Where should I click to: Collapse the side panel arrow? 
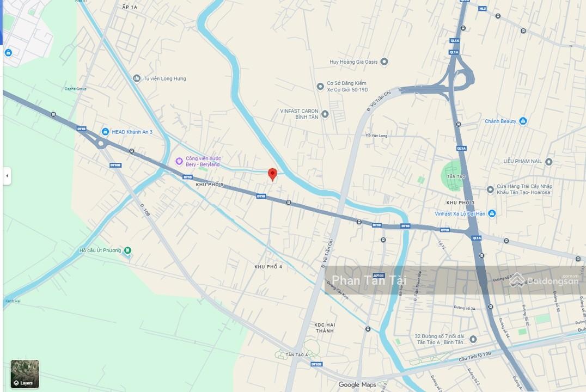pyautogui.click(x=7, y=176)
